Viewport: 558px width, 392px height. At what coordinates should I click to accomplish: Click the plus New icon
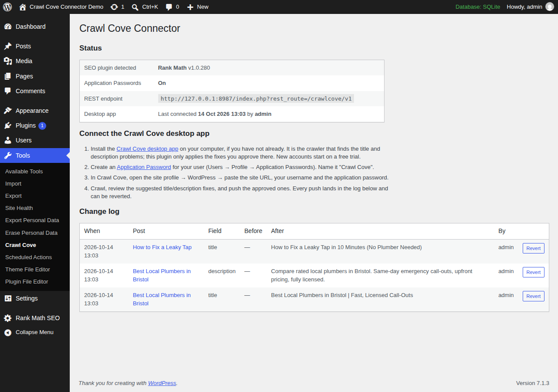190,7
